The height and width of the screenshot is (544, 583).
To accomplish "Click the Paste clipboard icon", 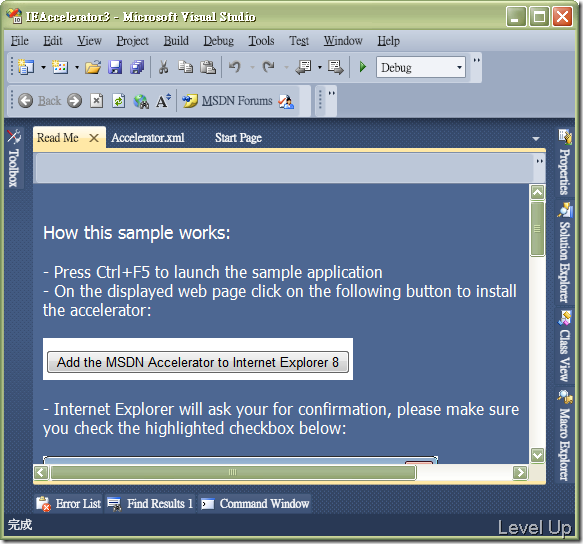I will (208, 67).
